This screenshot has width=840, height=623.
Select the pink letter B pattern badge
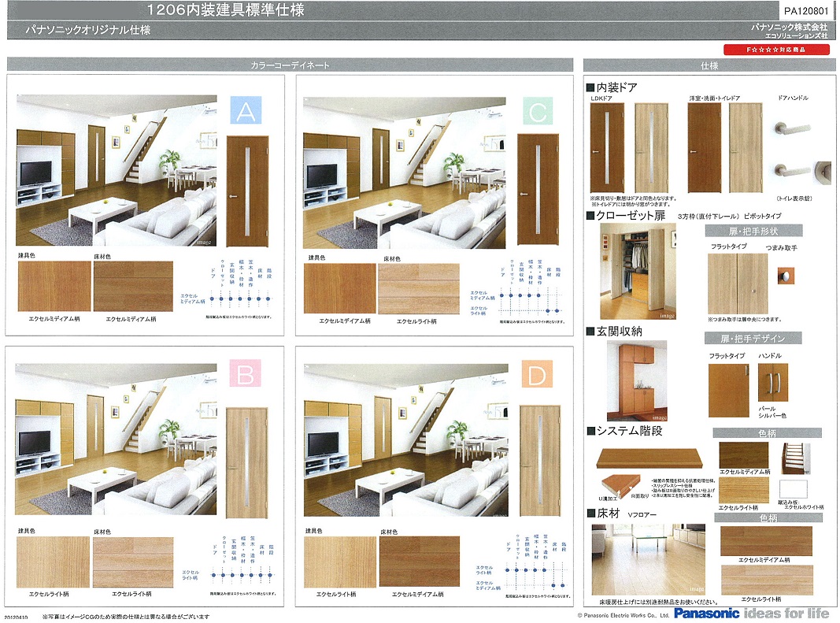click(246, 376)
